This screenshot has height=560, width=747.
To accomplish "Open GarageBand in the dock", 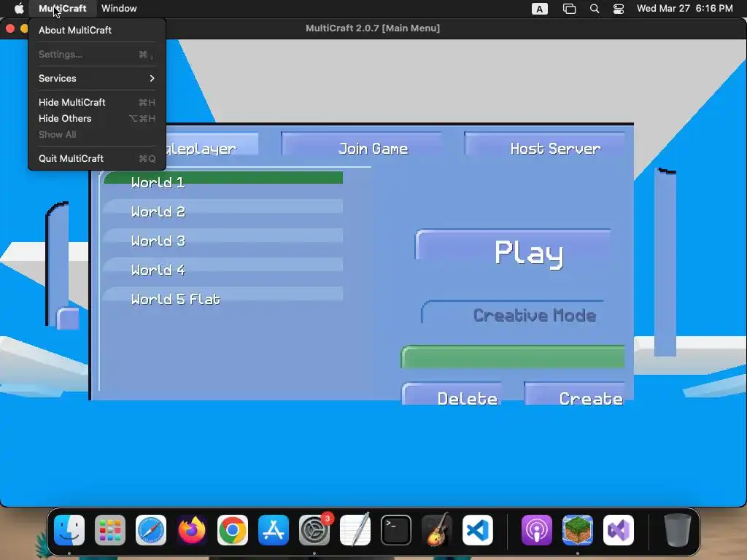I will [x=437, y=530].
